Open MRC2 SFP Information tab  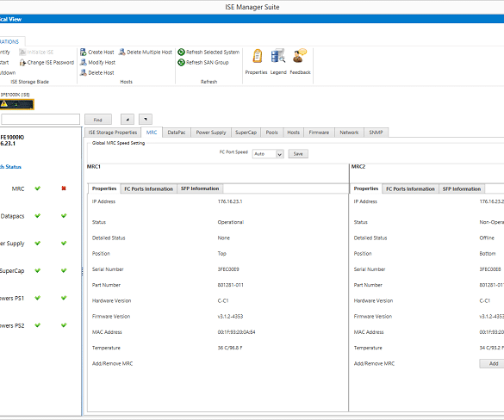(x=462, y=188)
